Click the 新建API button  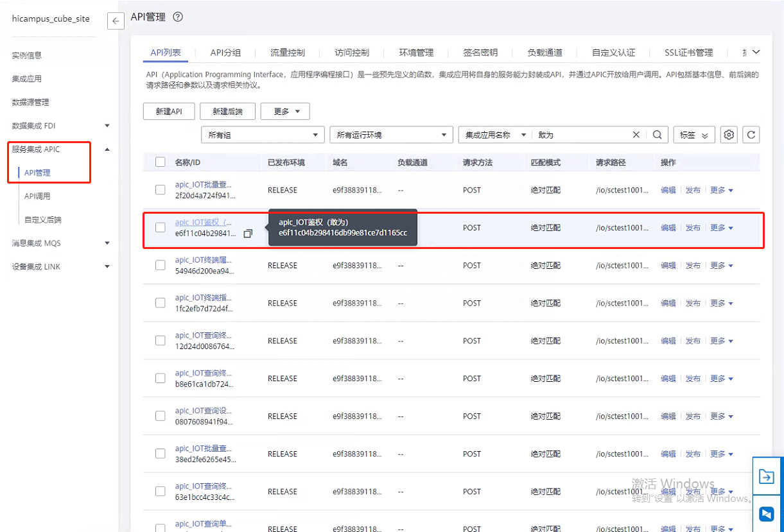(169, 111)
